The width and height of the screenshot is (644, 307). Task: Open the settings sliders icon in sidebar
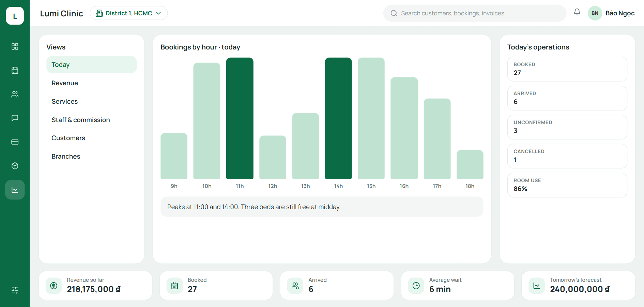pos(15,290)
